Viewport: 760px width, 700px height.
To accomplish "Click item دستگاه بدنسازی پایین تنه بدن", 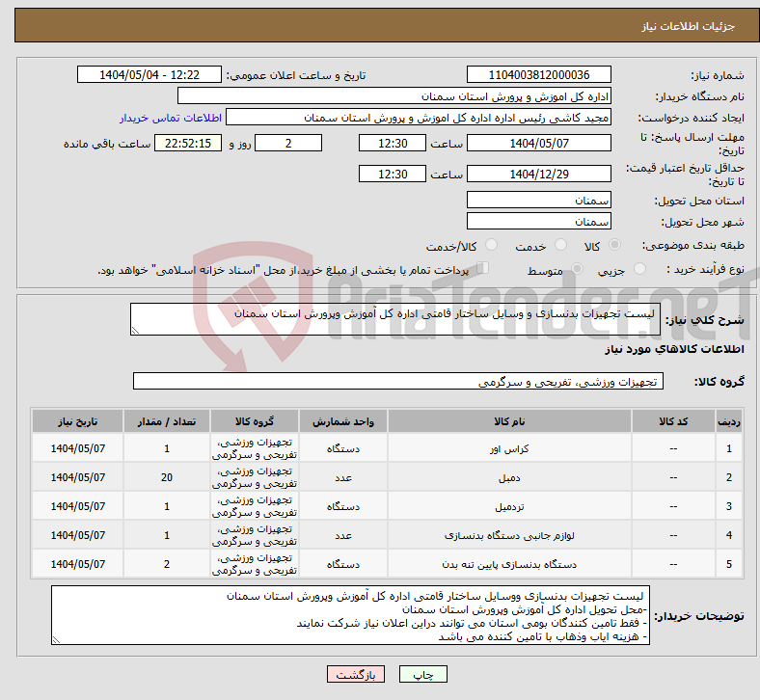I will 509,564.
